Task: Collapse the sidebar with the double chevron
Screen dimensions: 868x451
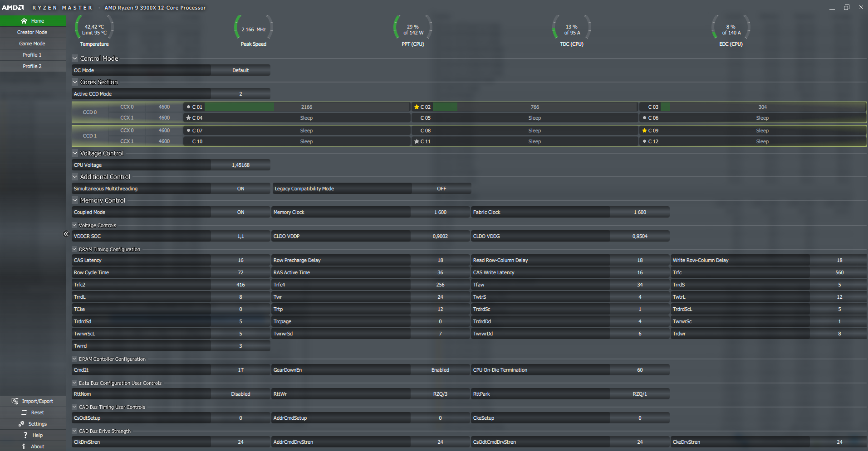Action: click(x=66, y=234)
